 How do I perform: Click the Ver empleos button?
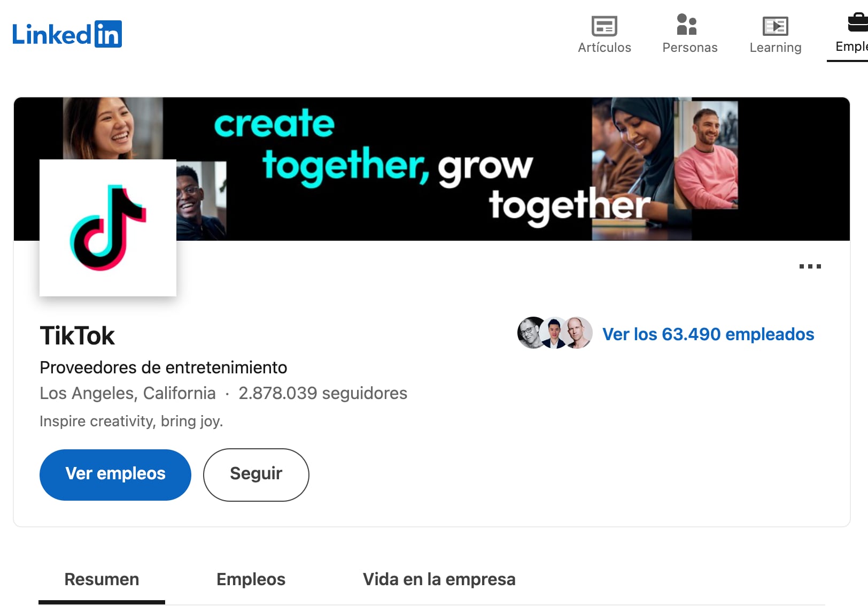115,475
